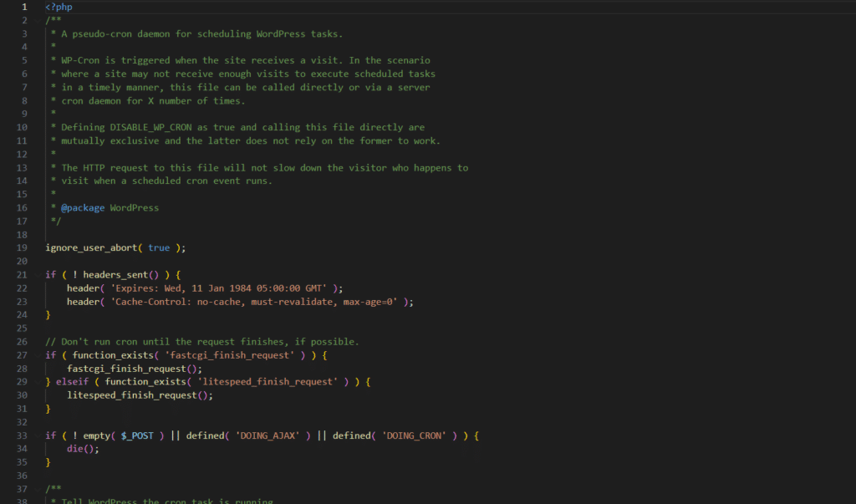Select line number 19 in the gutter
The height and width of the screenshot is (504, 856).
coord(22,247)
